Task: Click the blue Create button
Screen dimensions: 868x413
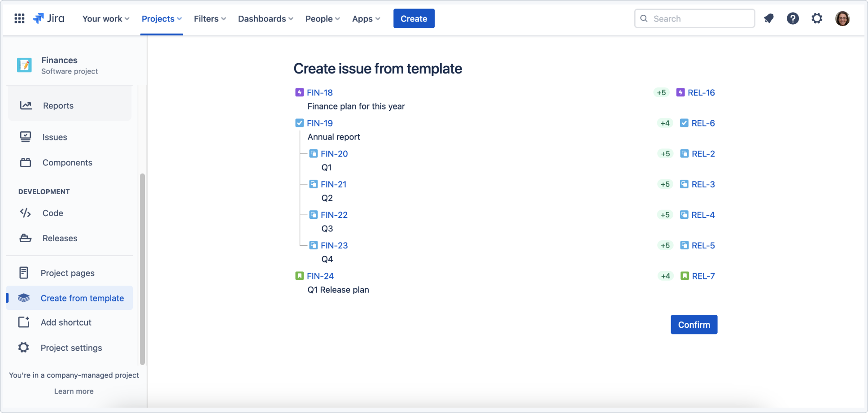Action: 414,18
